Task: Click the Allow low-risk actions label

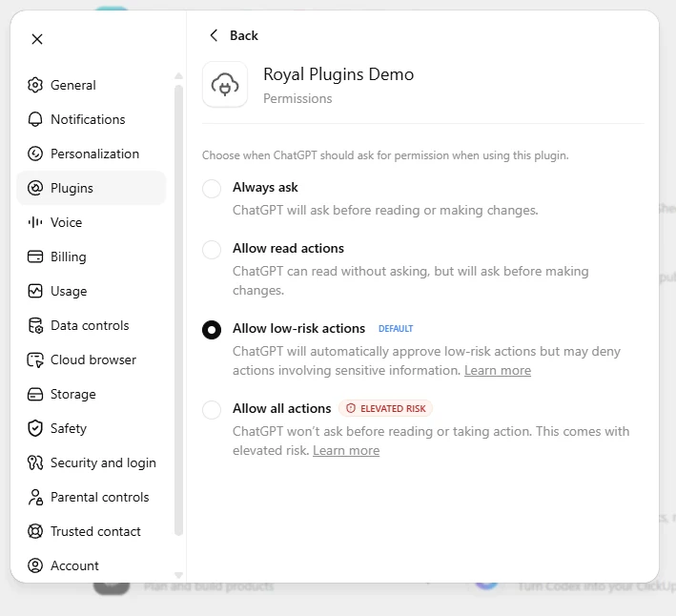Action: [x=298, y=328]
